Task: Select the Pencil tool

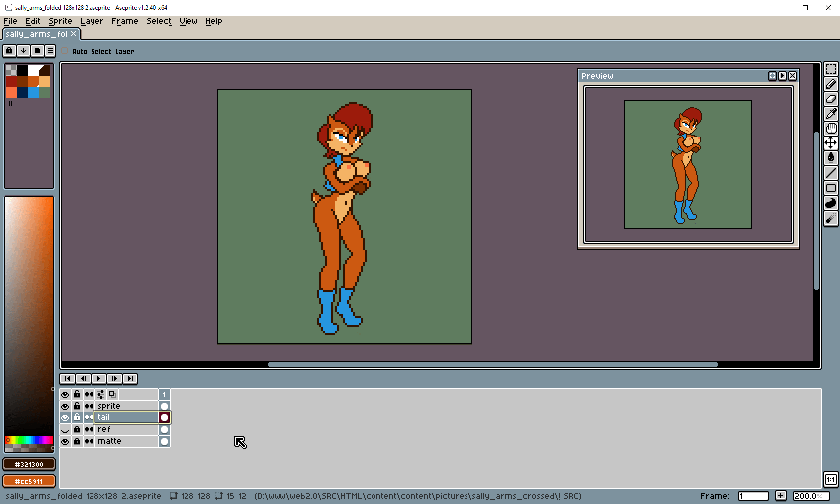Action: click(830, 84)
